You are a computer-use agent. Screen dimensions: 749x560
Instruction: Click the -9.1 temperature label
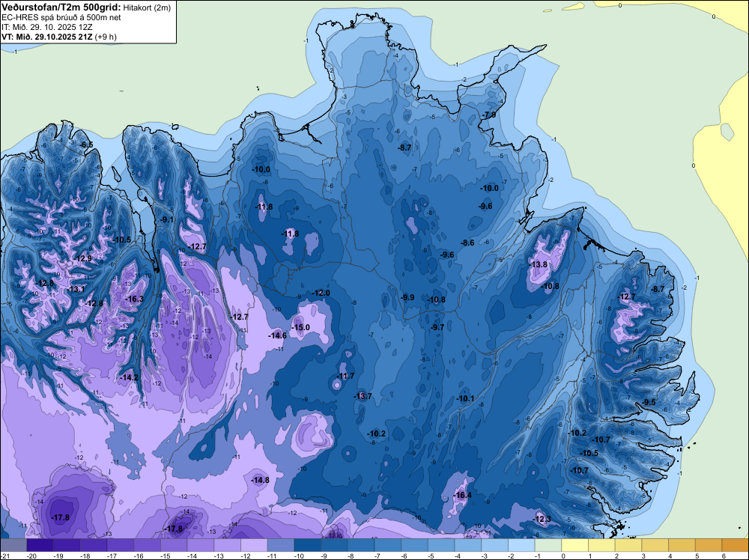point(167,219)
